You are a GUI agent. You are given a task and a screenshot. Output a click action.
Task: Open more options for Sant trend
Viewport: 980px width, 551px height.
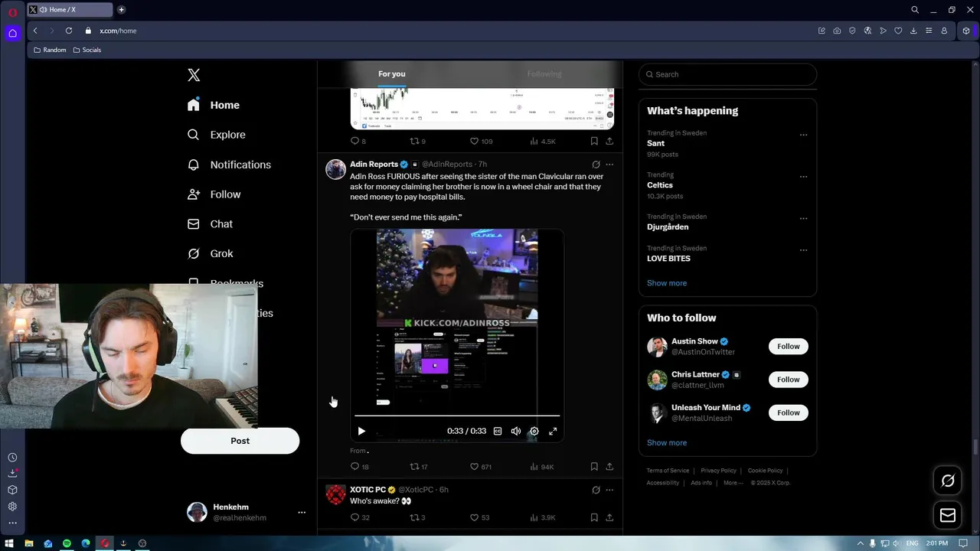point(803,135)
